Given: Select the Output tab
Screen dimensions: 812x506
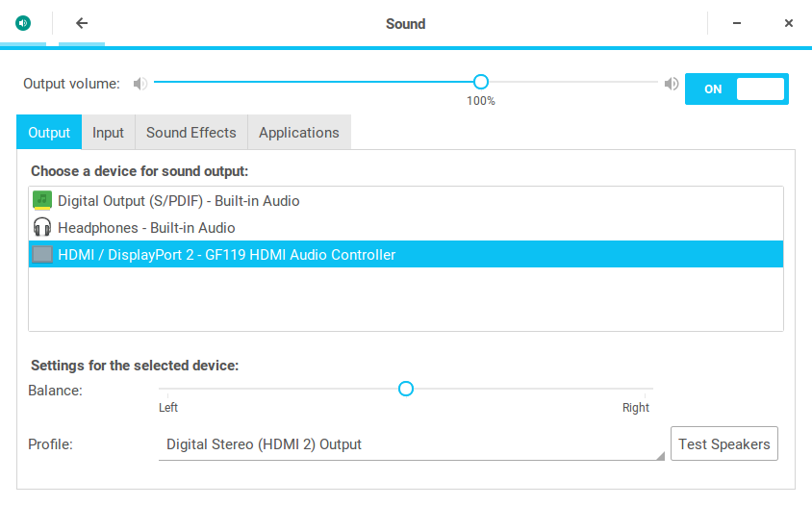Looking at the screenshot, I should pos(49,133).
